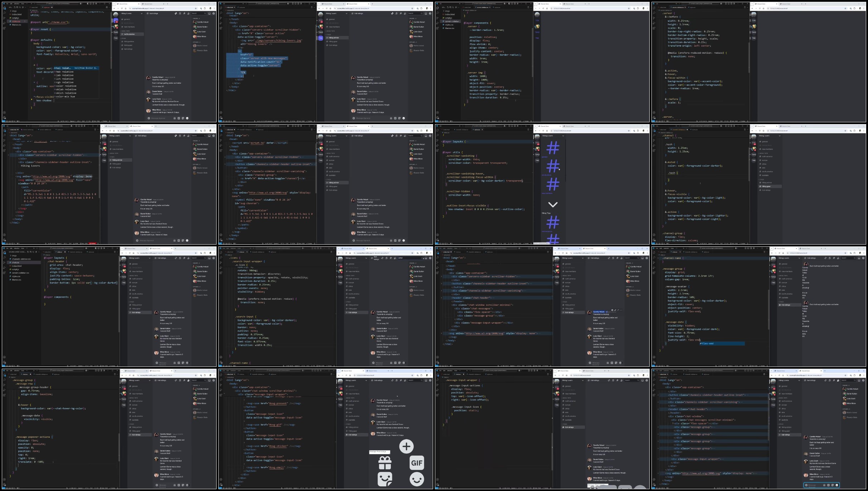Click the code line 'position: static;'
Image resolution: width=868 pixels, height=491 pixels.
[x=466, y=410]
